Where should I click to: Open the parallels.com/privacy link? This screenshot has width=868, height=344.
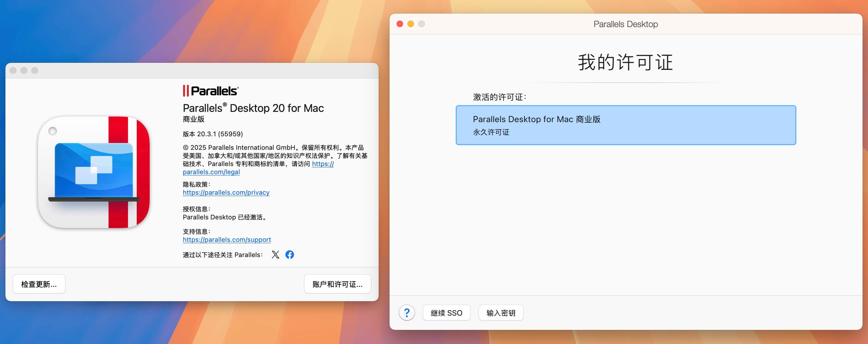(x=226, y=193)
